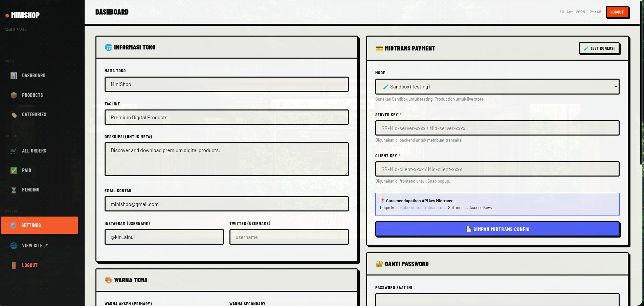The height and width of the screenshot is (306, 644).
Task: Click into the Client Key field
Action: 497,169
